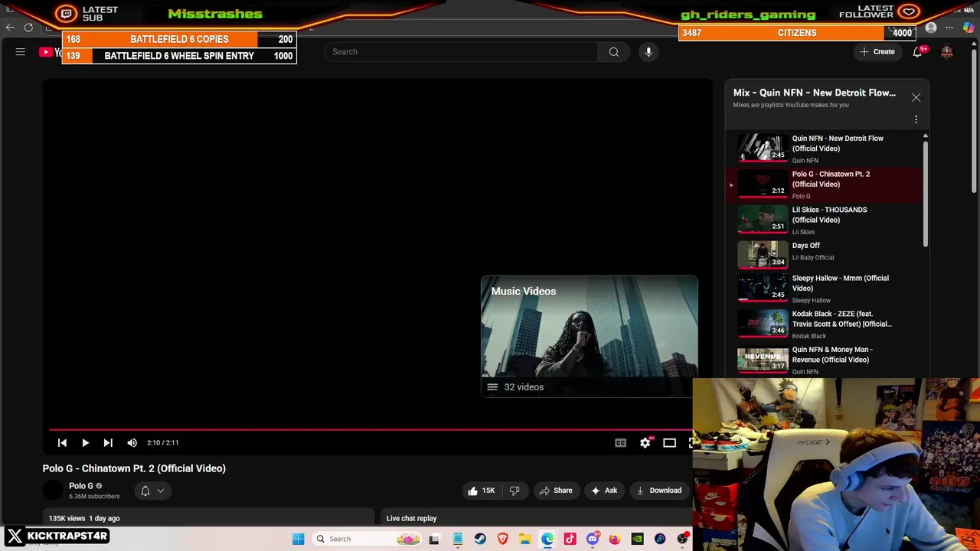Open the Music Videos playlist card
This screenshot has width=980, height=551.
point(589,336)
